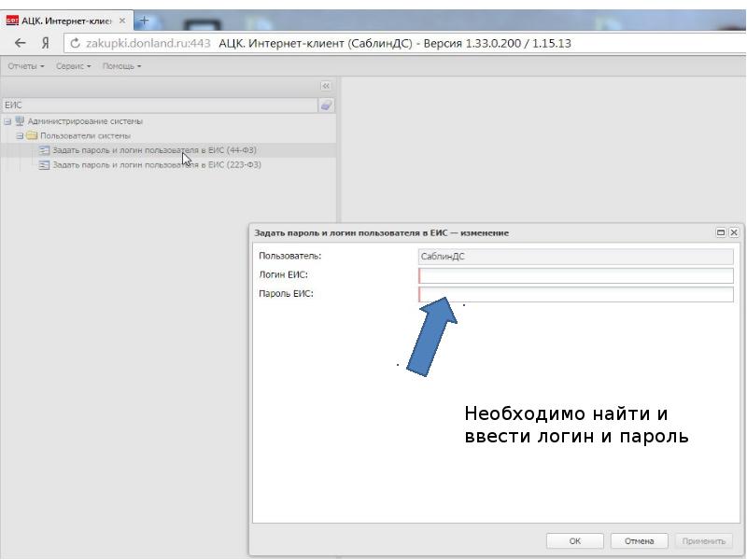This screenshot has width=747, height=560.
Task: Close the dialog with the X icon
Action: (734, 232)
